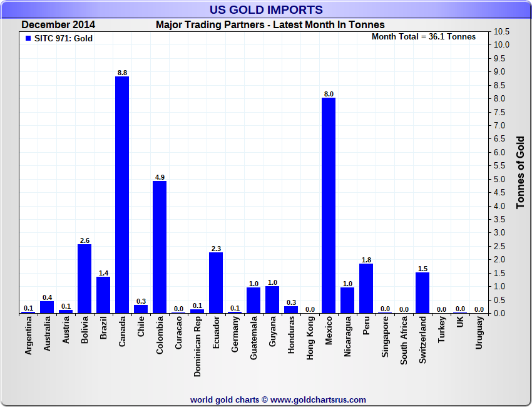Click the Guatemala bar
This screenshot has height=407, width=532.
253,301
